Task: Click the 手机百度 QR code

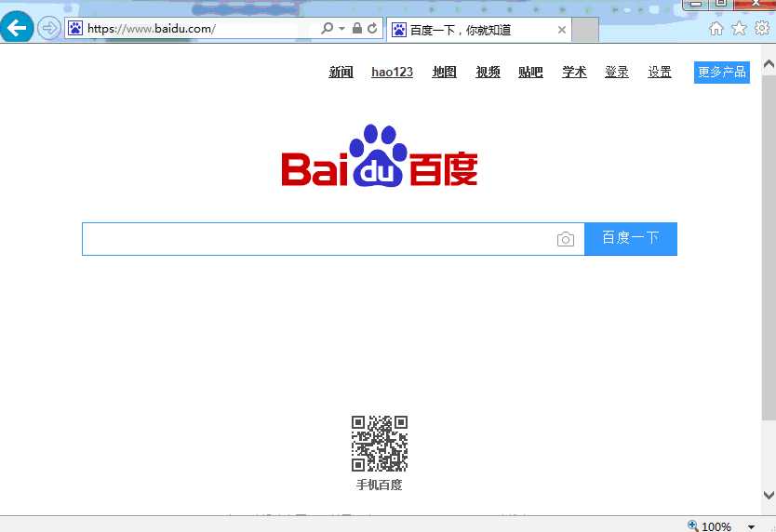Action: click(x=380, y=444)
